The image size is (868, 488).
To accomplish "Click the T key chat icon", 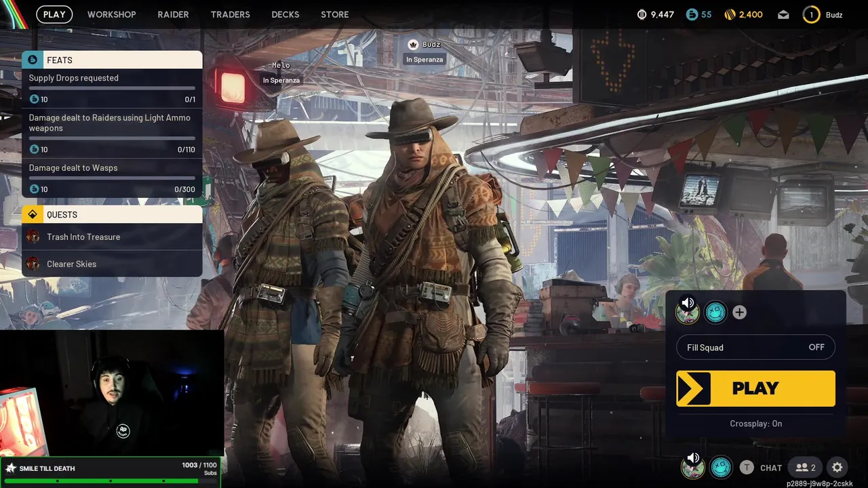I will pos(747,467).
